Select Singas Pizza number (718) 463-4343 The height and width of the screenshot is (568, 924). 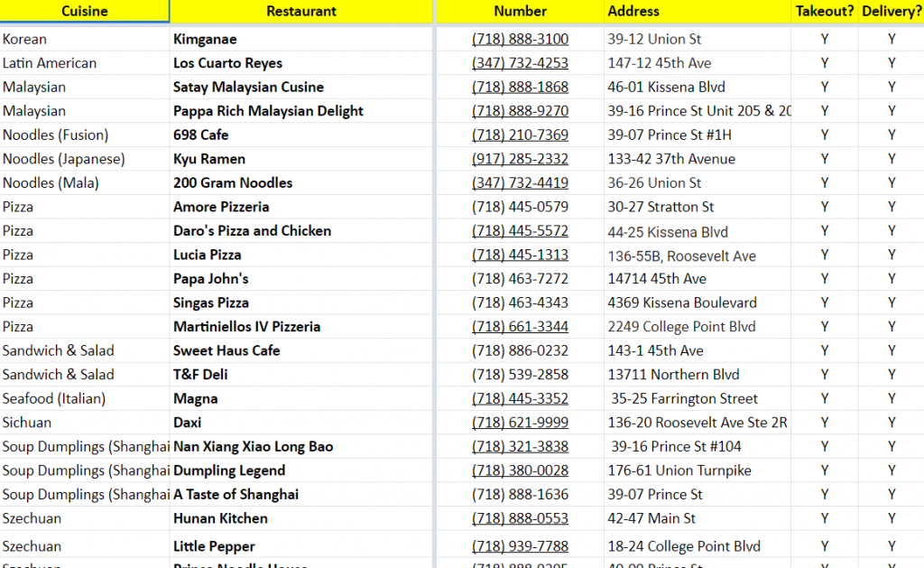(520, 303)
